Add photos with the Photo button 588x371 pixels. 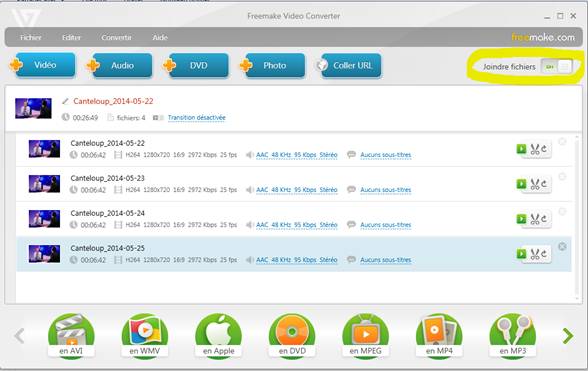tap(274, 65)
